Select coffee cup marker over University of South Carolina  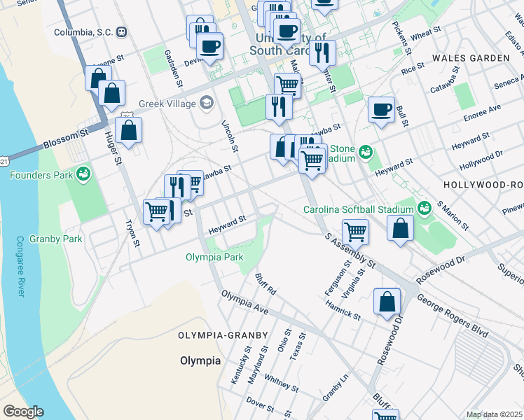coord(287,32)
